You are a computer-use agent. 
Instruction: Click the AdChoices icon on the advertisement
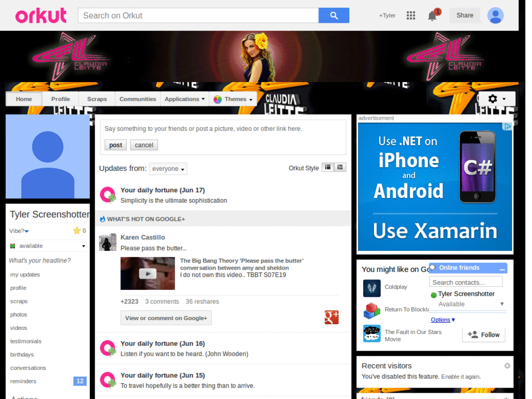(507, 127)
